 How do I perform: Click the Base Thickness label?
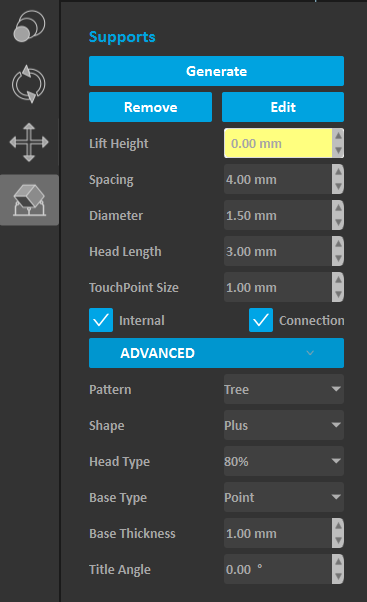click(132, 534)
